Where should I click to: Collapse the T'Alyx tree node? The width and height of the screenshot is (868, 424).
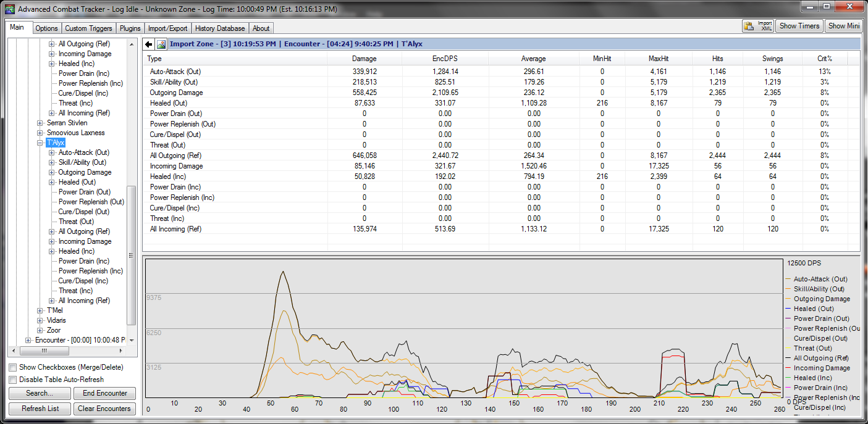(x=40, y=143)
